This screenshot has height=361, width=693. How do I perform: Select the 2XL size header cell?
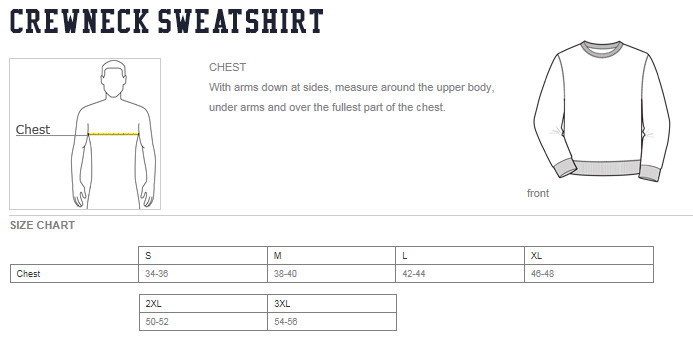point(203,304)
